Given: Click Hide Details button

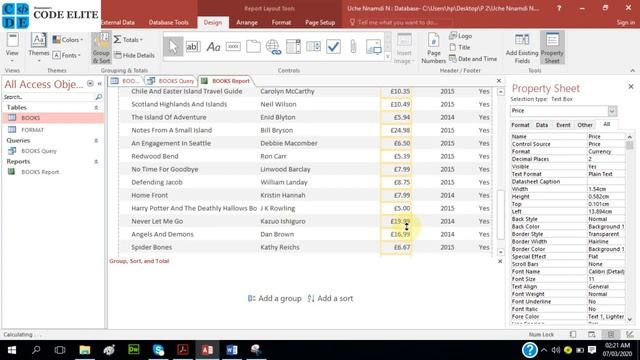Looking at the screenshot, I should [134, 55].
